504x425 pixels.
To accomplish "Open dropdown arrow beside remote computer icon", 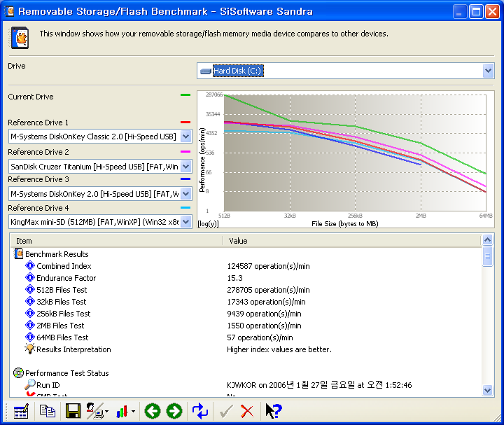I will pyautogui.click(x=106, y=411).
